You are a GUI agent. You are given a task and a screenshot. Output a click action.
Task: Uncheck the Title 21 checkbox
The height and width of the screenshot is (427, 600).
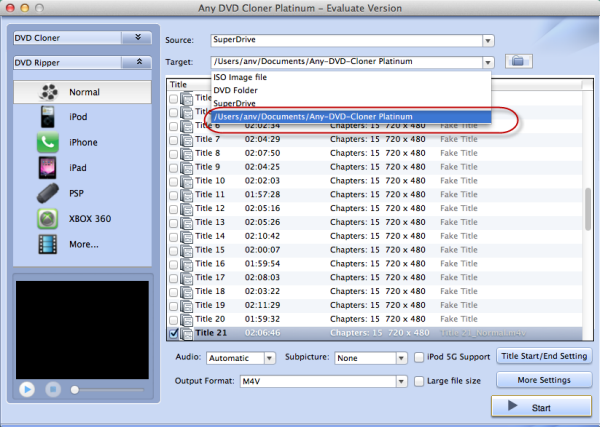pos(173,333)
